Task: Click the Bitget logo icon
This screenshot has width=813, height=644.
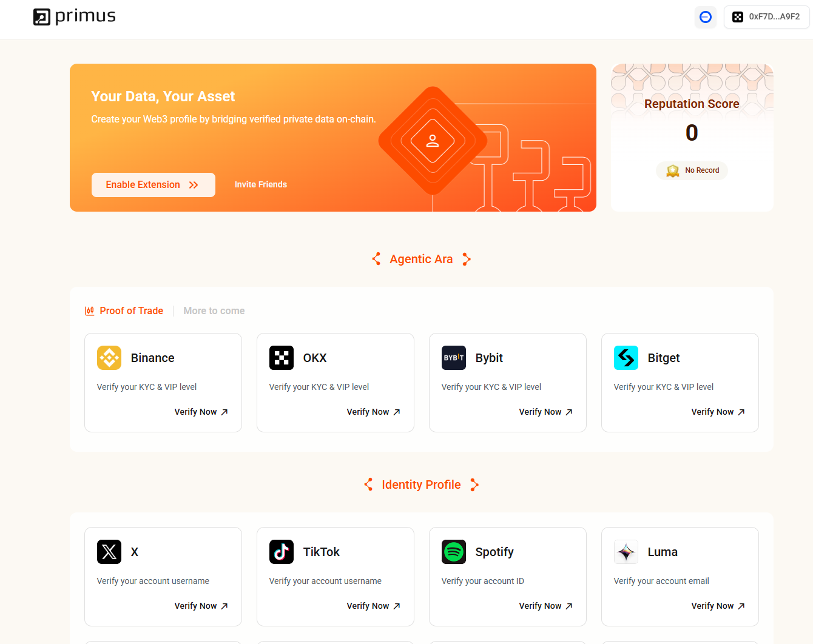Action: [626, 358]
